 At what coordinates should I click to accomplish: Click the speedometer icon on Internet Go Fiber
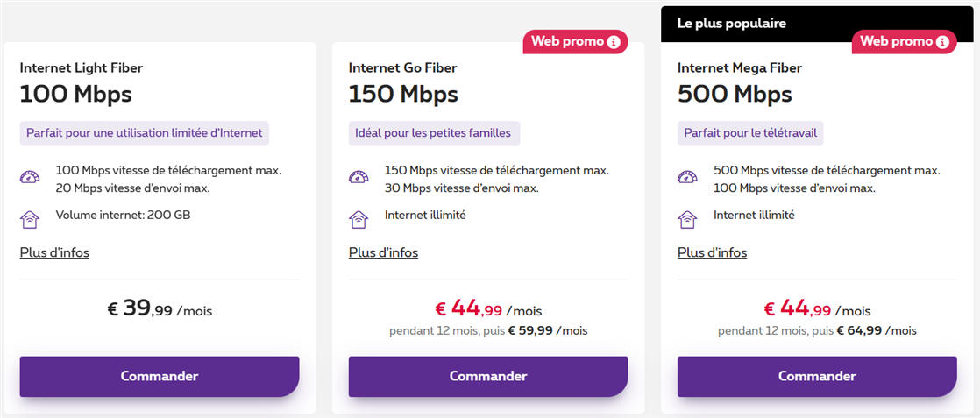click(x=359, y=178)
